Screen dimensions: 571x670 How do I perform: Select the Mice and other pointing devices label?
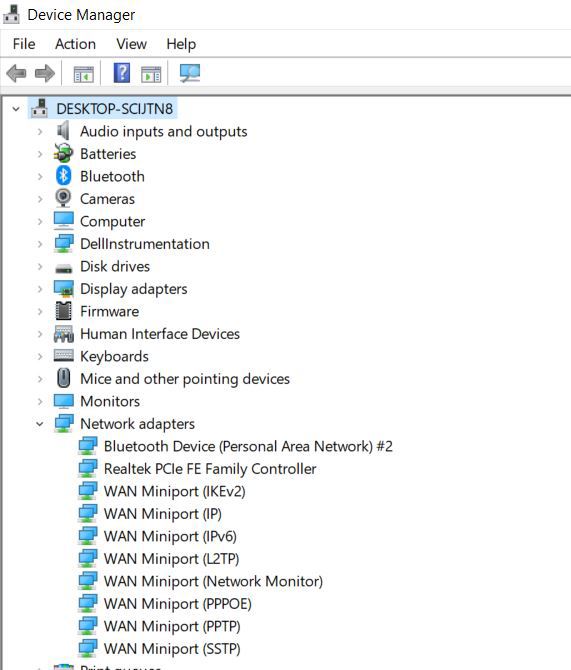(185, 379)
